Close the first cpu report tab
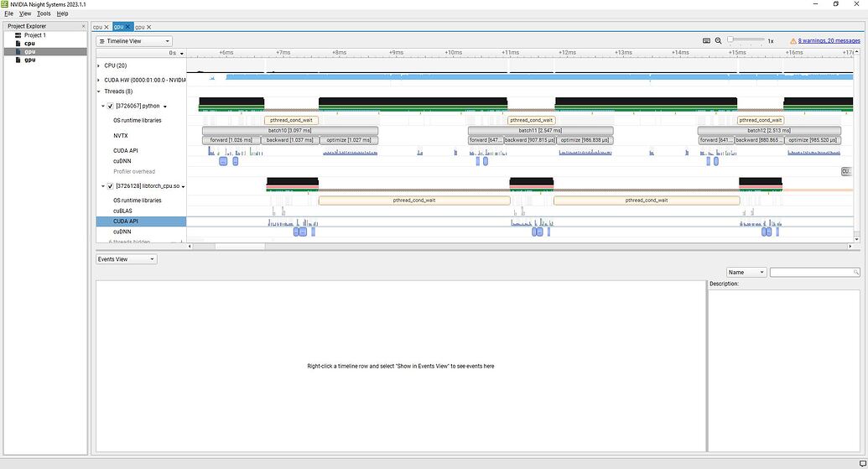The height and width of the screenshot is (469, 868). [106, 27]
